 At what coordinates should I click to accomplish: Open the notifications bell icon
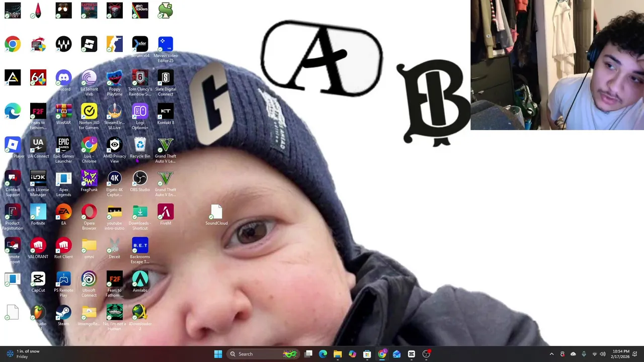click(635, 354)
